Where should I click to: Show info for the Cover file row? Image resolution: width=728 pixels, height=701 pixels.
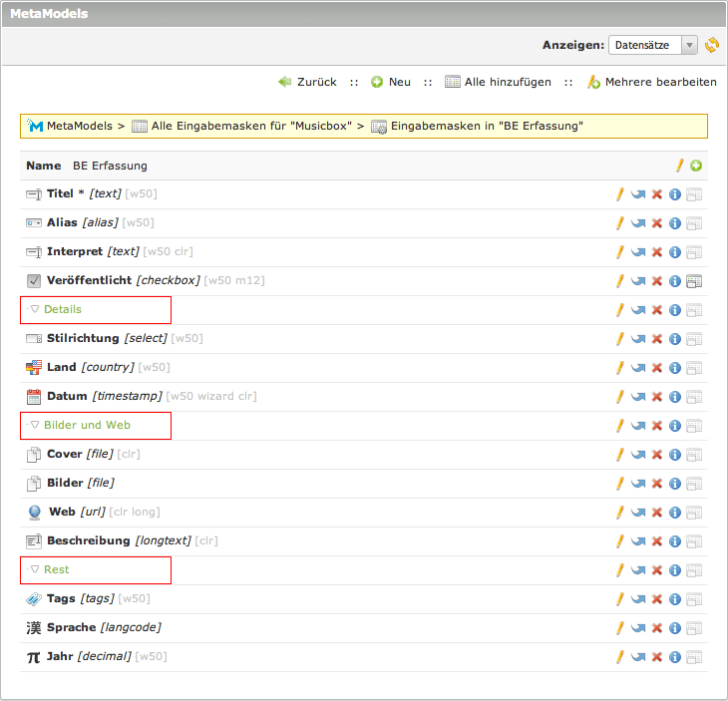point(674,455)
